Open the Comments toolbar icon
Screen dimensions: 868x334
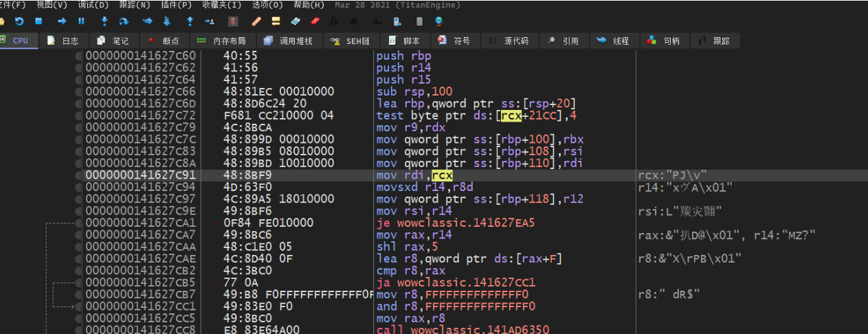coord(276,21)
